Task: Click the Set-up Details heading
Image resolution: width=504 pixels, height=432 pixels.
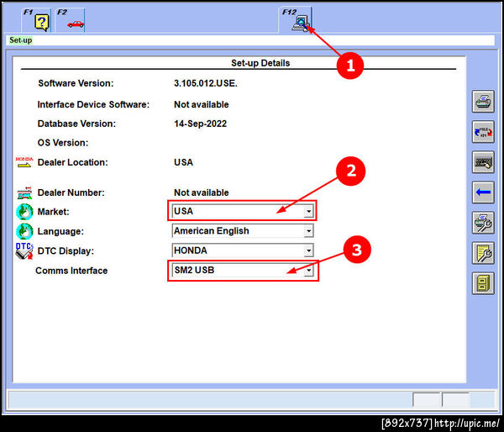Action: point(260,63)
